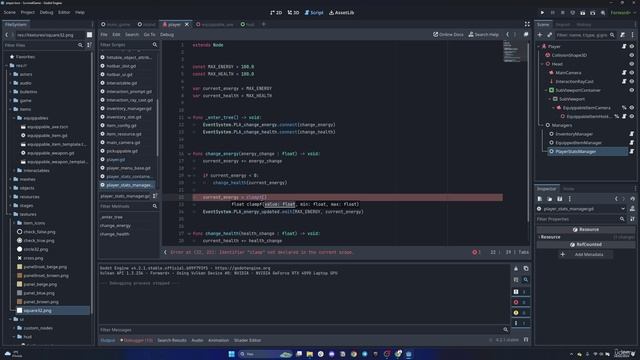Expand the actors folder
Screen dimensions: 640x360
[11, 74]
